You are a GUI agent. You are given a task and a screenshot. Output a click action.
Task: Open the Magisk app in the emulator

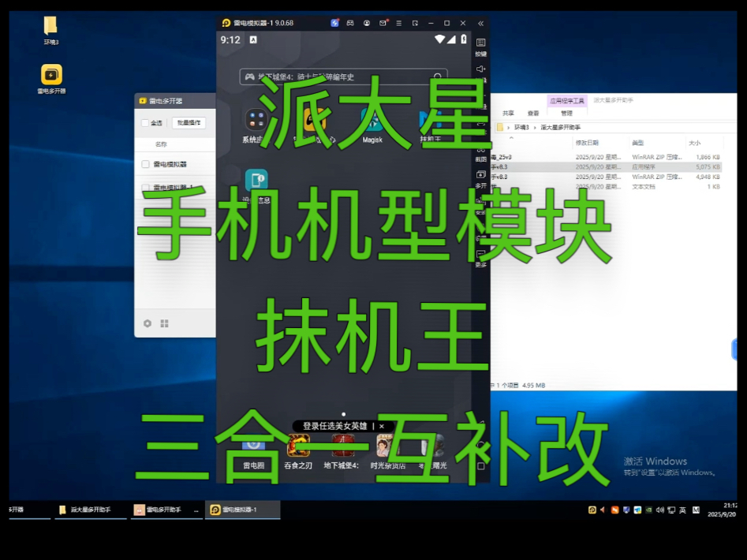pos(373,120)
